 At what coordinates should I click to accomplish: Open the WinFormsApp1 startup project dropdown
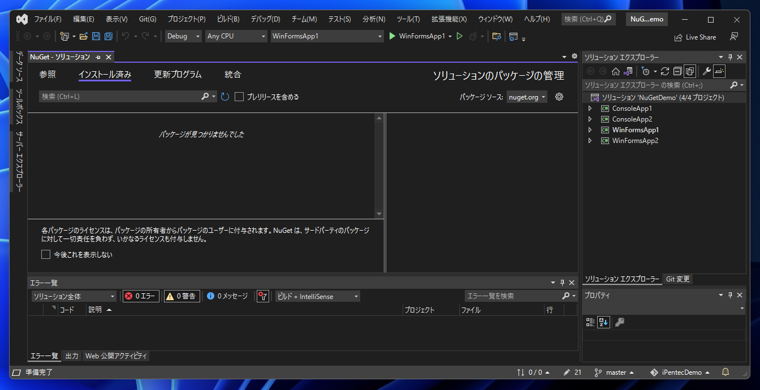coord(327,36)
